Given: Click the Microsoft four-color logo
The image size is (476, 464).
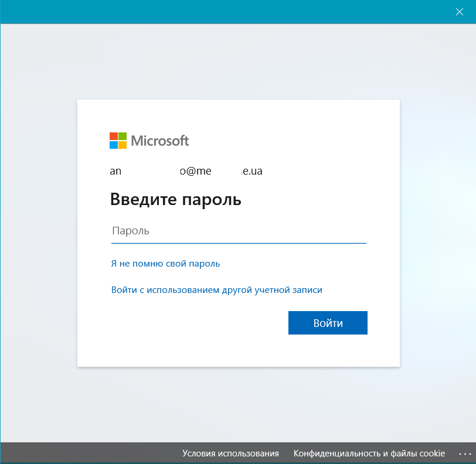Looking at the screenshot, I should 118,141.
